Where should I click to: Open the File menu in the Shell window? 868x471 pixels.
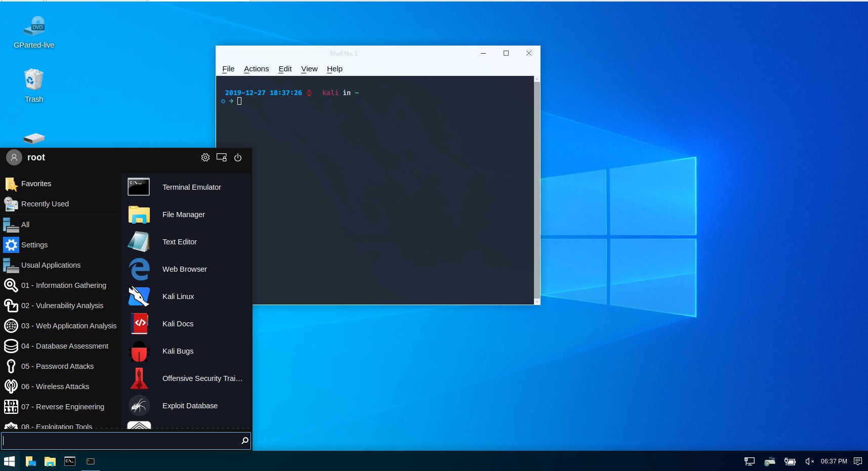tap(228, 69)
